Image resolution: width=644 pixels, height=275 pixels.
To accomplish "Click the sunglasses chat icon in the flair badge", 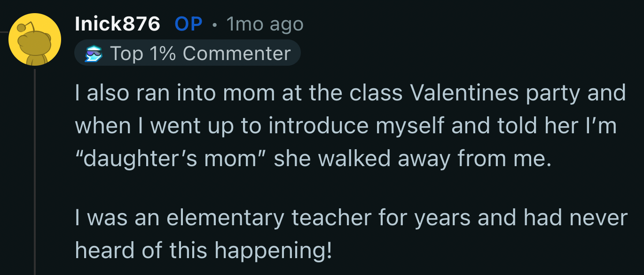I will click(x=94, y=54).
